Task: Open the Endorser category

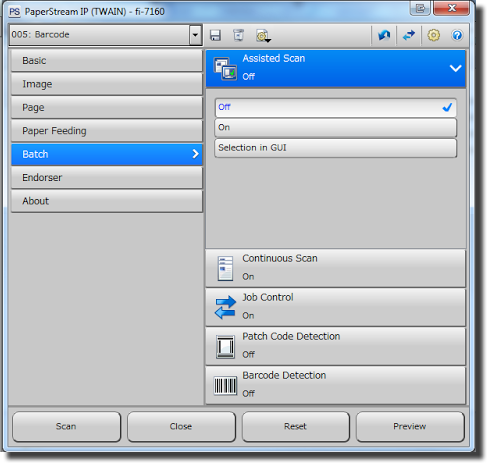Action: (107, 178)
